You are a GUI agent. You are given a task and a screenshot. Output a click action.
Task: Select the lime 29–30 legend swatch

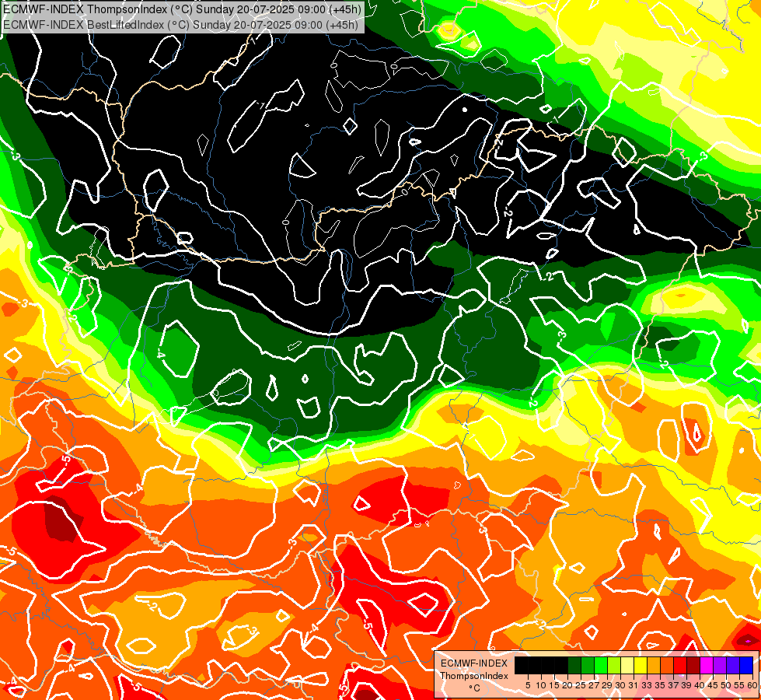[x=614, y=666]
